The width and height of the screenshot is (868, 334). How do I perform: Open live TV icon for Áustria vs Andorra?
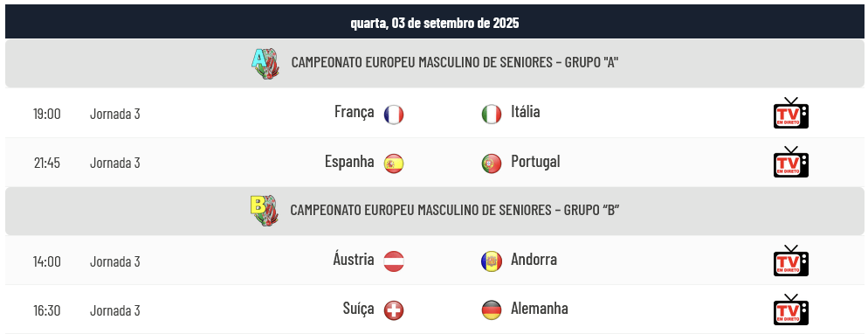click(x=790, y=261)
